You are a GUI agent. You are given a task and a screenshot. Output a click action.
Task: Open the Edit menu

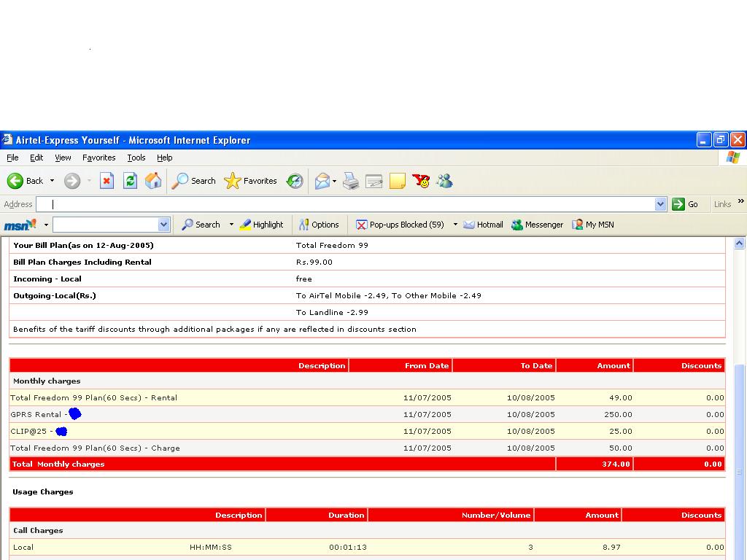pos(36,157)
